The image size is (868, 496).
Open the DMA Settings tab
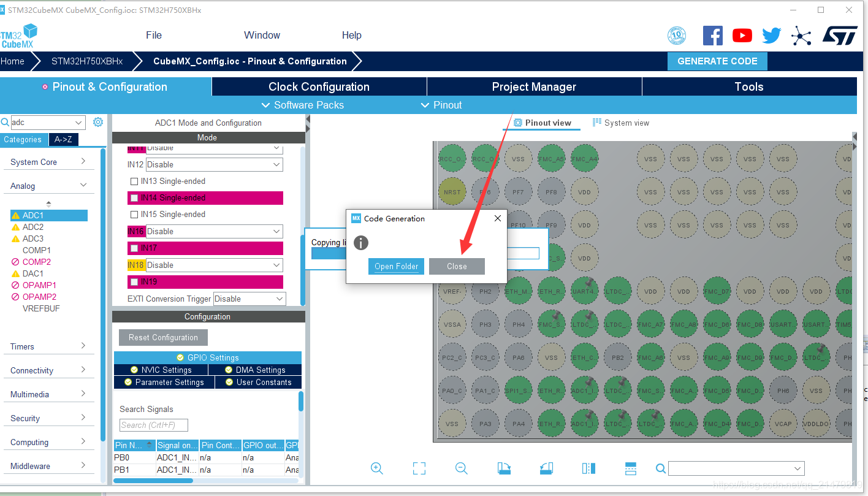tap(255, 370)
